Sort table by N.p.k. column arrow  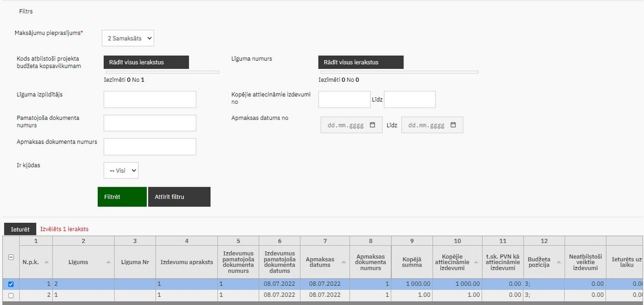[x=46, y=262]
